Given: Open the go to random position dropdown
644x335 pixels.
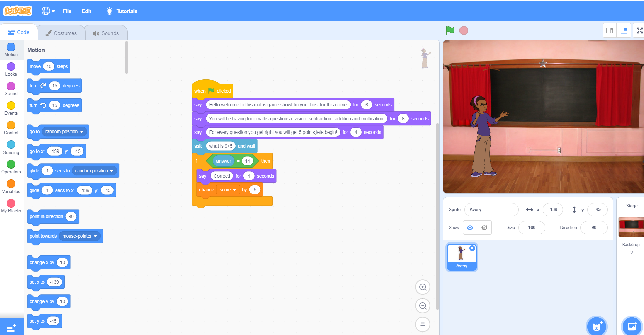Looking at the screenshot, I should (64, 132).
